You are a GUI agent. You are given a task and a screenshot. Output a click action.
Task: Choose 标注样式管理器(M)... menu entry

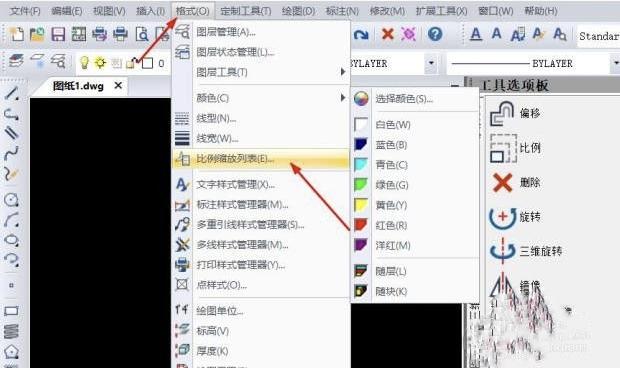261,205
